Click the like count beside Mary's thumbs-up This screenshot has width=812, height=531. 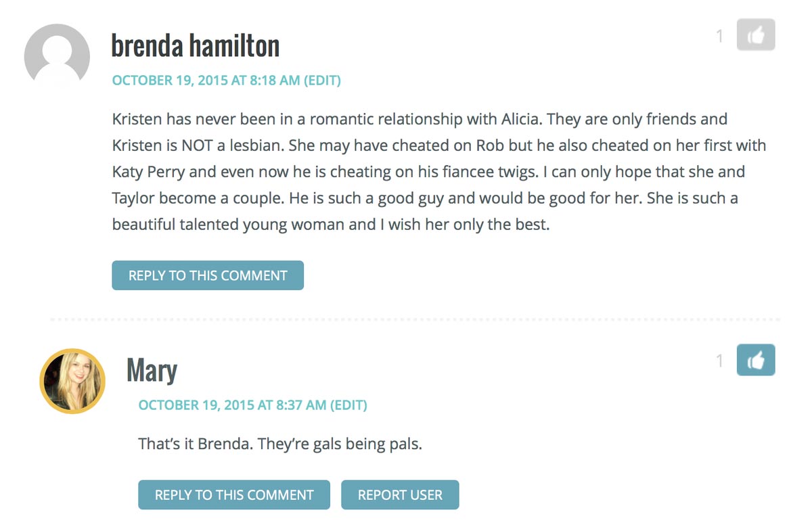pos(720,361)
